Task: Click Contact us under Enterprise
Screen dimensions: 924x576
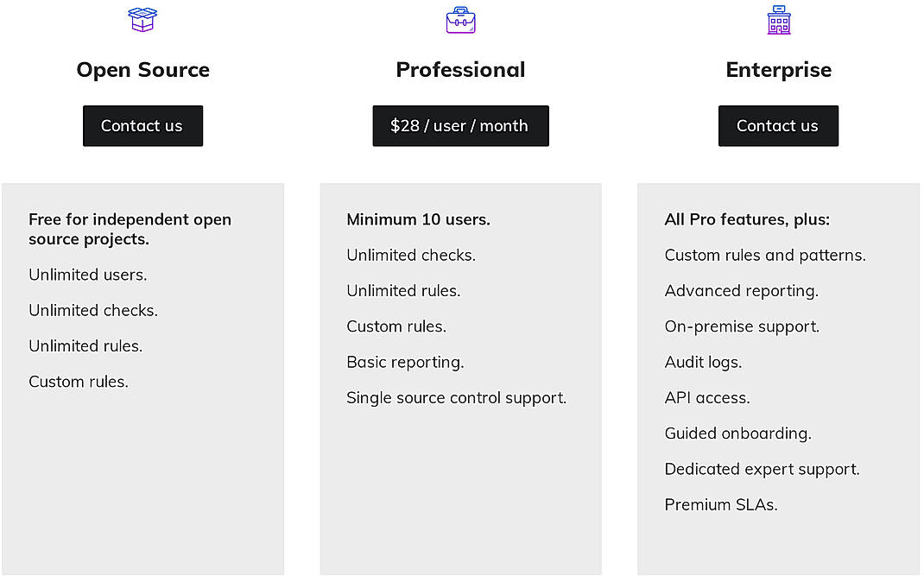Action: [x=778, y=125]
